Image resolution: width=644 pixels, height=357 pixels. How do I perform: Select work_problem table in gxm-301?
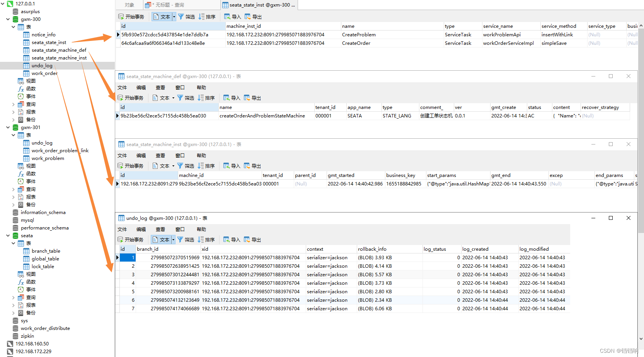coord(48,158)
